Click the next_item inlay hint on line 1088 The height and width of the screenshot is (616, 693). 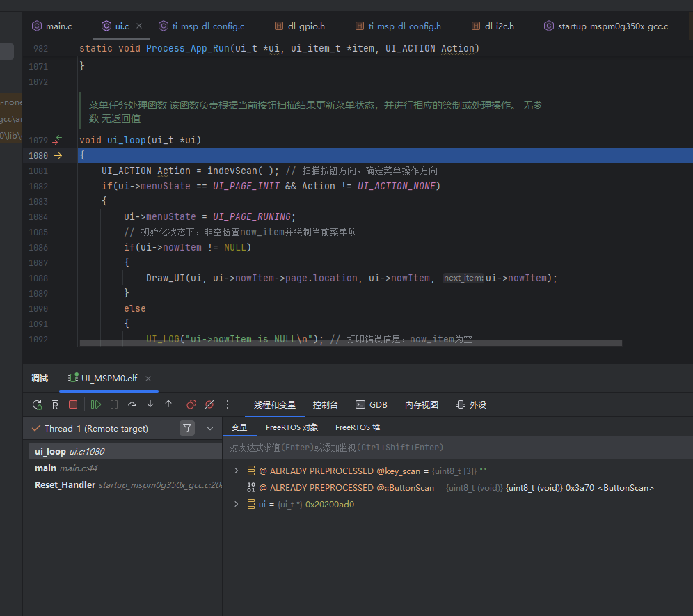pos(463,278)
